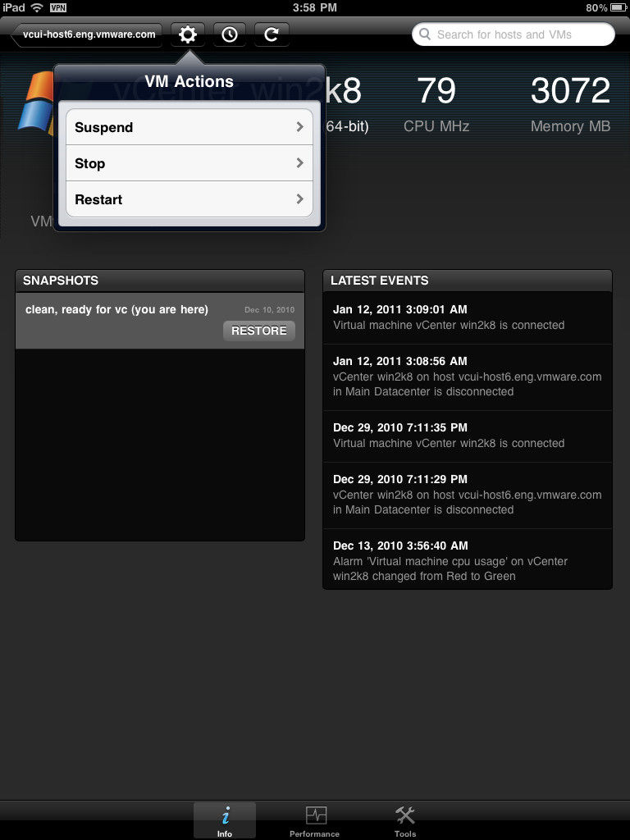Open the Dec 29, 2010 7:11:35 PM event
Image resolution: width=630 pixels, height=840 pixels.
(467, 436)
